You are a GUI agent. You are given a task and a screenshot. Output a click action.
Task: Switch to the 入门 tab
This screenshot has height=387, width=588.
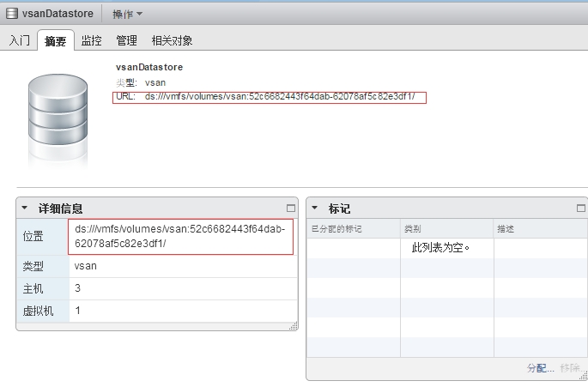coord(20,40)
